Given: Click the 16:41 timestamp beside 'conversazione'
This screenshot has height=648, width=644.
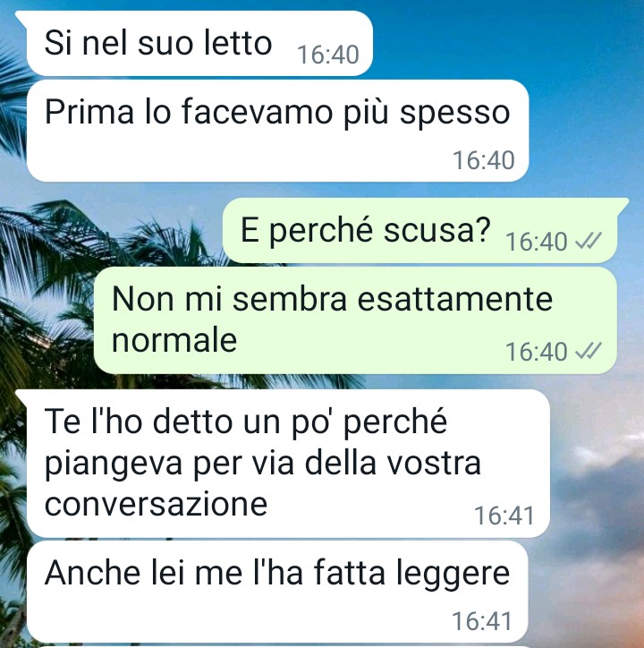Looking at the screenshot, I should [x=504, y=516].
